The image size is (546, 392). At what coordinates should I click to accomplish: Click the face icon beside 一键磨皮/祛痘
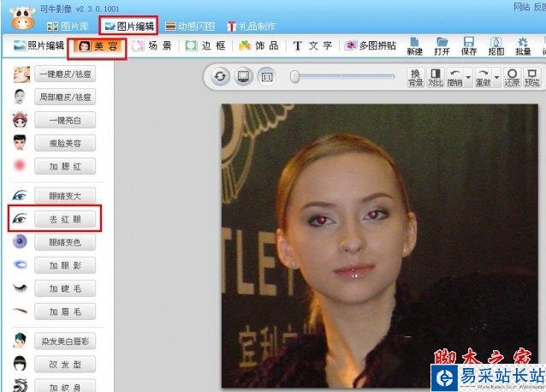[x=21, y=74]
